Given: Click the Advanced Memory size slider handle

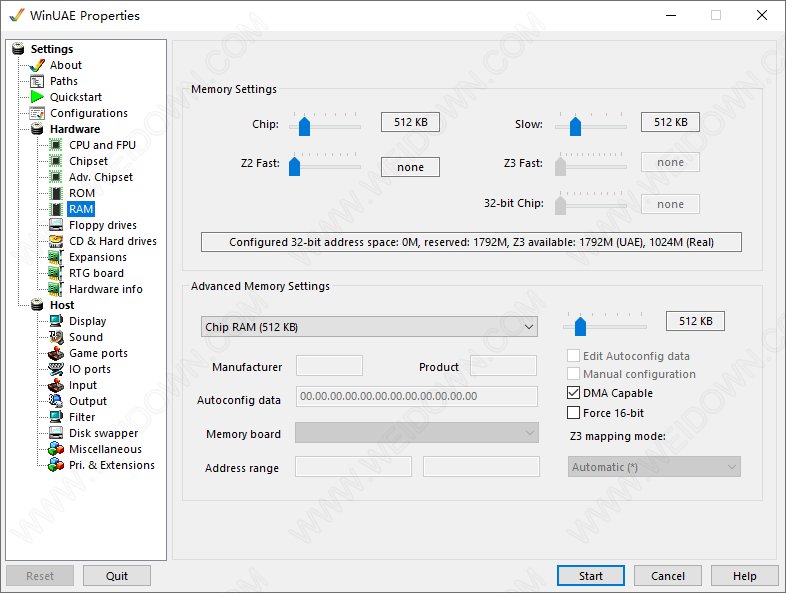Looking at the screenshot, I should pyautogui.click(x=580, y=326).
